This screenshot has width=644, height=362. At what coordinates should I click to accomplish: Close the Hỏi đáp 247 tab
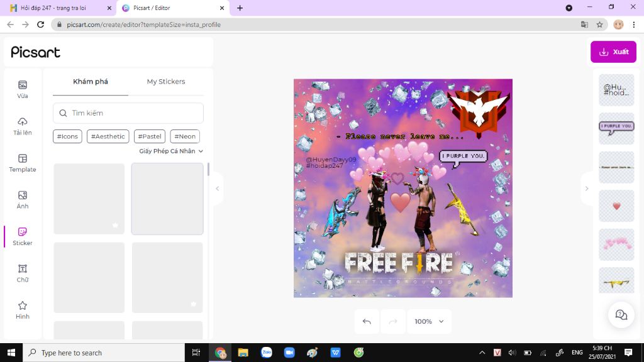coord(109,8)
